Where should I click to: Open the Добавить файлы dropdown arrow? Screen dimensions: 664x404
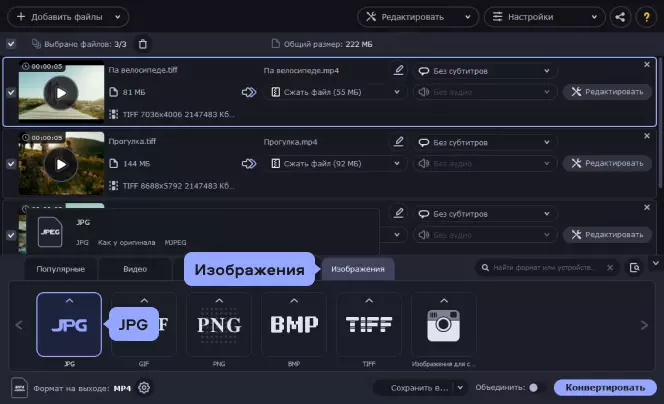117,17
